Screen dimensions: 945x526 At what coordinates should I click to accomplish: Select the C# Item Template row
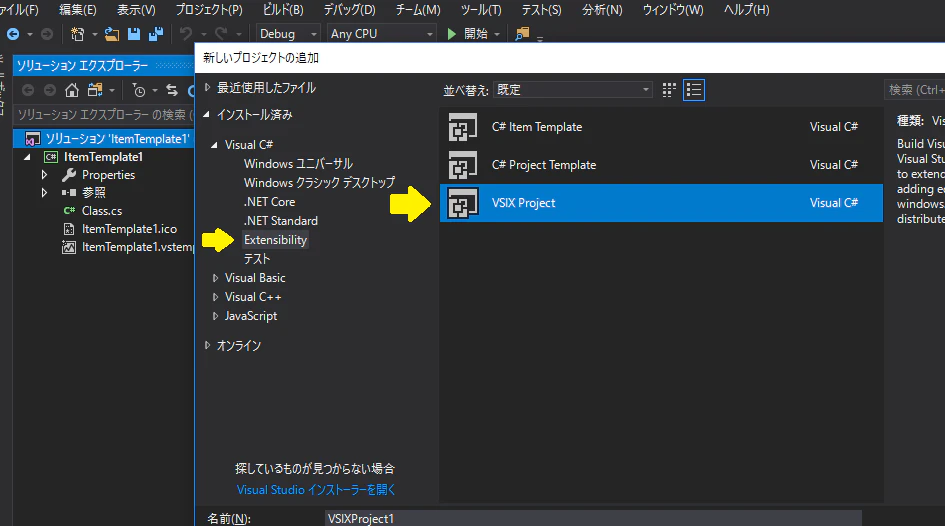click(661, 127)
